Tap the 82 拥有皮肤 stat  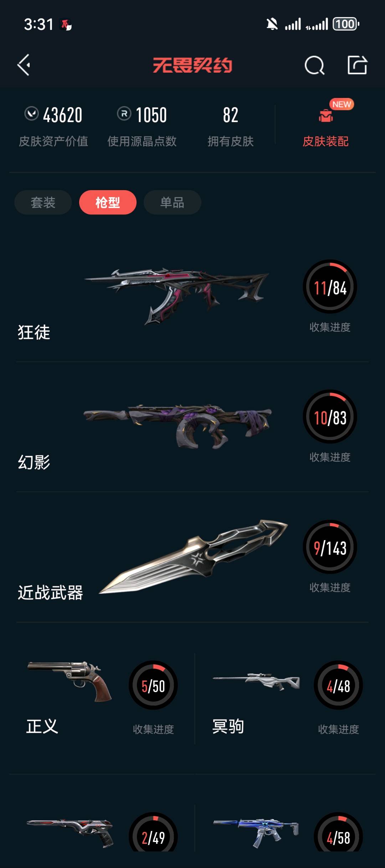(x=231, y=126)
